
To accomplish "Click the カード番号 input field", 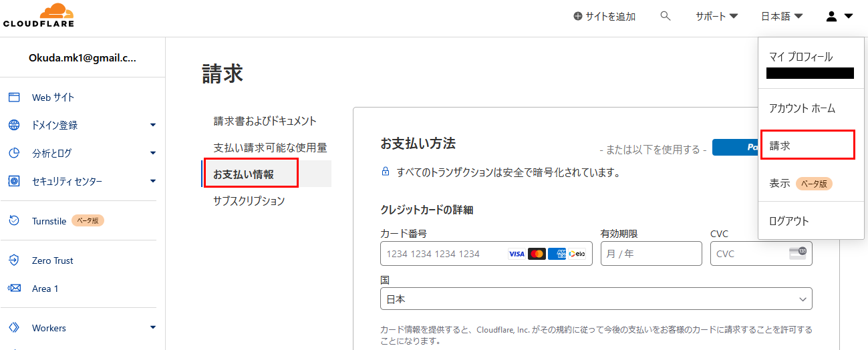I will pyautogui.click(x=441, y=254).
